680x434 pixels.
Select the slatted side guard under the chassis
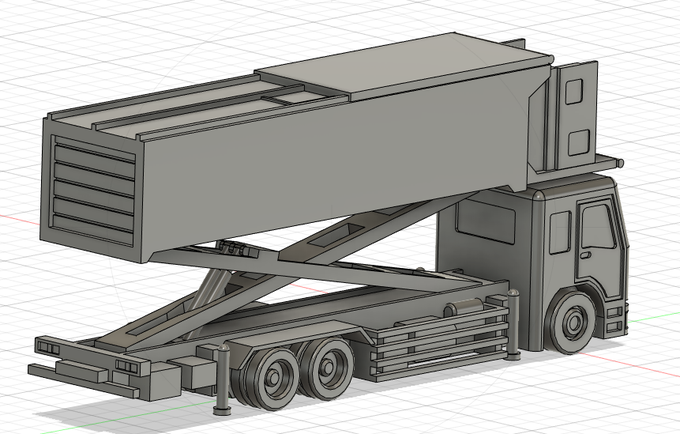438,343
